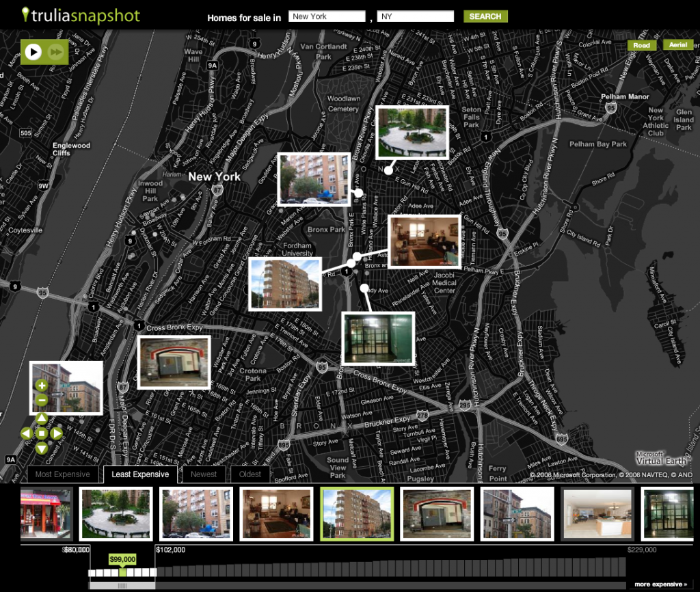Click the brick apartment photo near Woodlawn on map
Image resolution: width=700 pixels, height=592 pixels.
point(314,179)
